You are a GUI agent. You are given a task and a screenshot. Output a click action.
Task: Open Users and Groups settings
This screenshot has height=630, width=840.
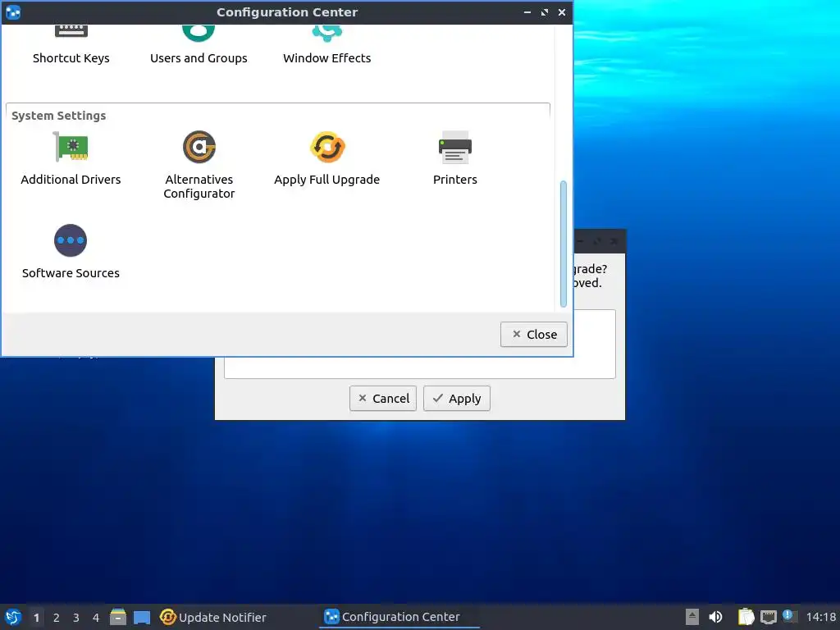click(199, 45)
